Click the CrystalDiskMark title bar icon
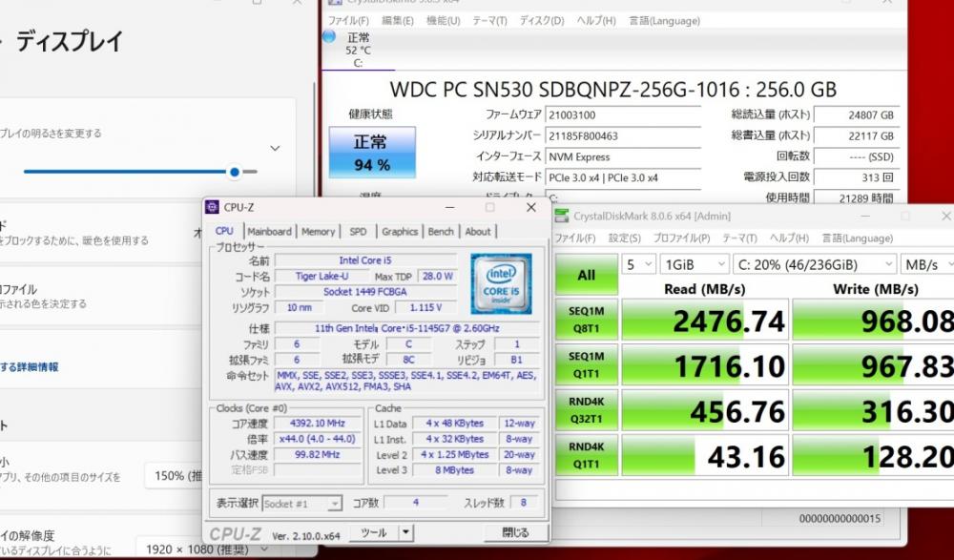Screen dimensions: 954x560 [562, 217]
